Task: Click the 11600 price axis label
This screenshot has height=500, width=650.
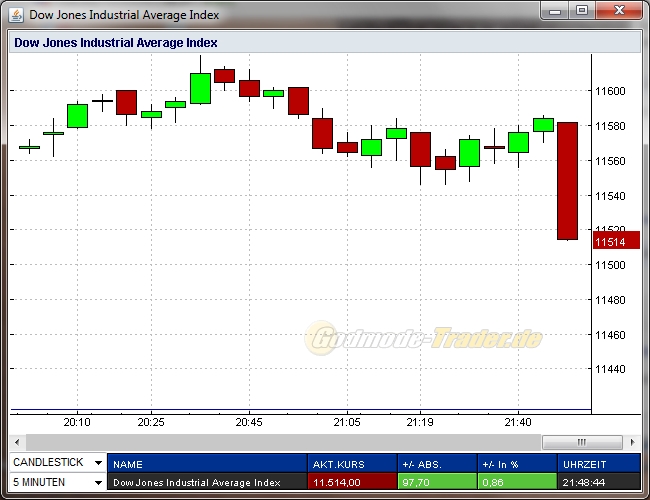Action: click(x=610, y=91)
